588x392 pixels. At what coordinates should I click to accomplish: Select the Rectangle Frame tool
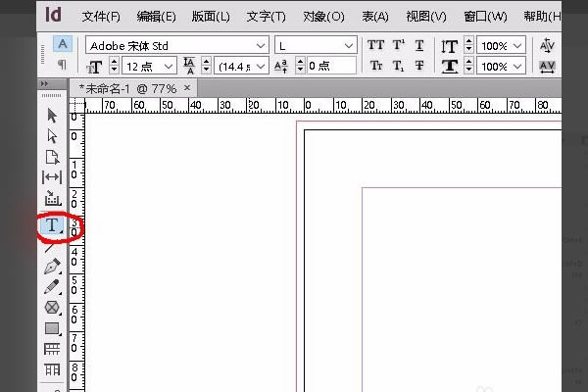point(52,308)
